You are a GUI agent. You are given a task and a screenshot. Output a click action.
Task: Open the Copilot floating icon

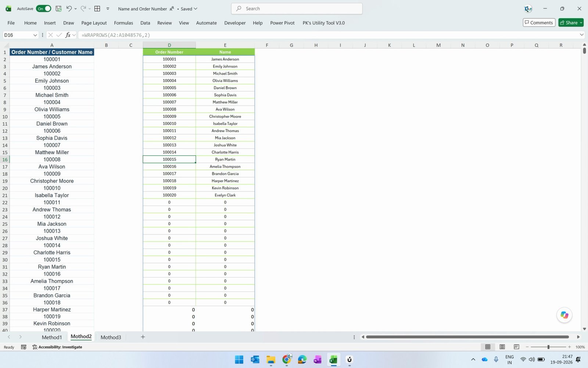pyautogui.click(x=564, y=315)
